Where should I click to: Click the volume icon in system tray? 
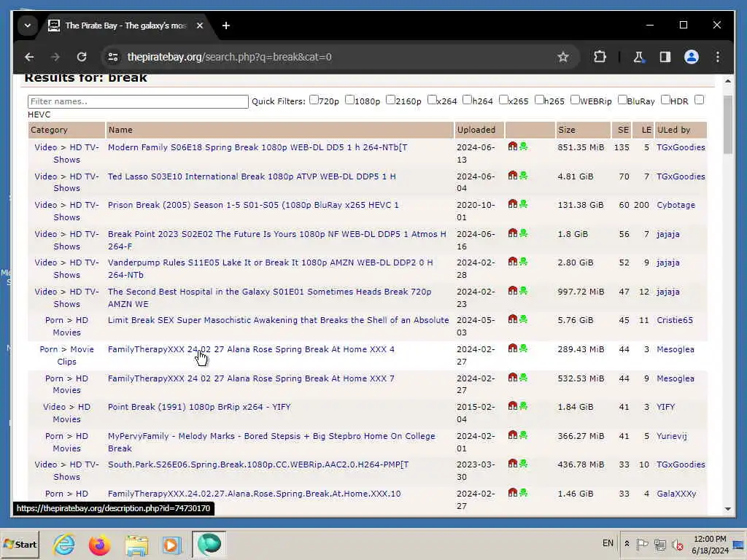[677, 545]
